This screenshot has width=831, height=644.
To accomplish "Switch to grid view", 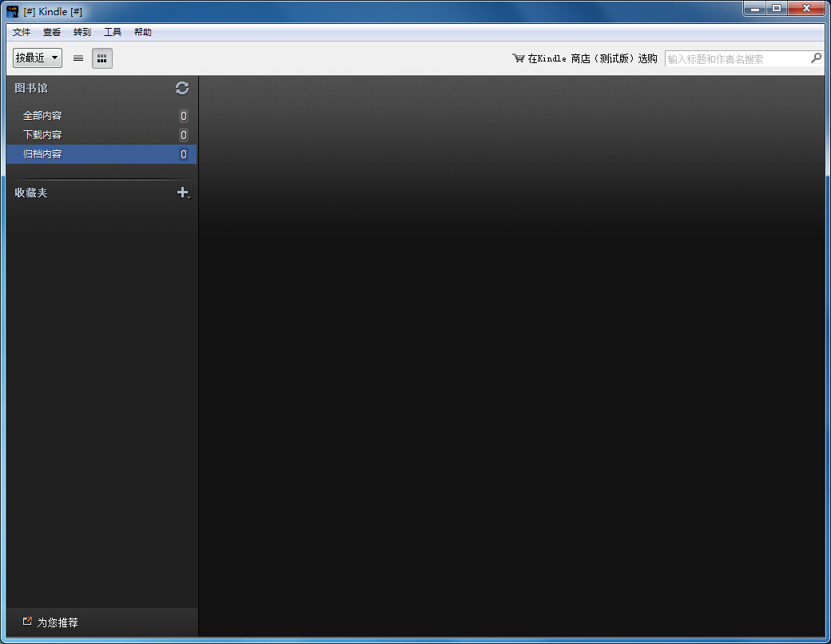I will coord(102,58).
